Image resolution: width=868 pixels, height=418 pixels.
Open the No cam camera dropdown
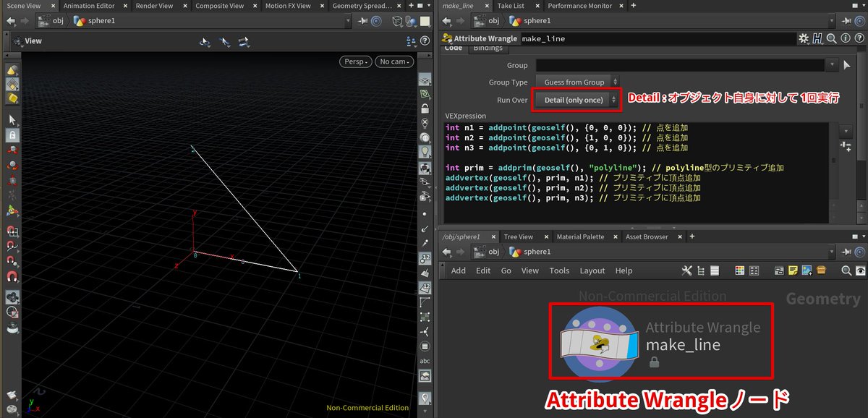pyautogui.click(x=396, y=61)
